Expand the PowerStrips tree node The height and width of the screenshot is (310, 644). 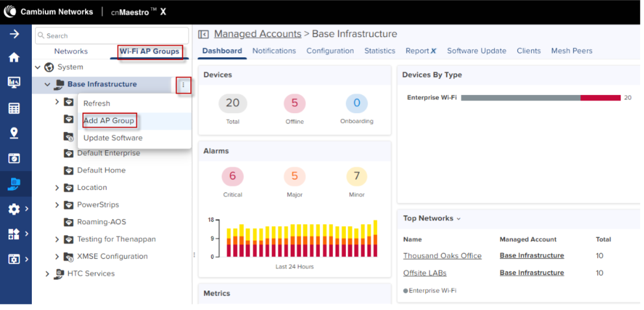tap(57, 205)
